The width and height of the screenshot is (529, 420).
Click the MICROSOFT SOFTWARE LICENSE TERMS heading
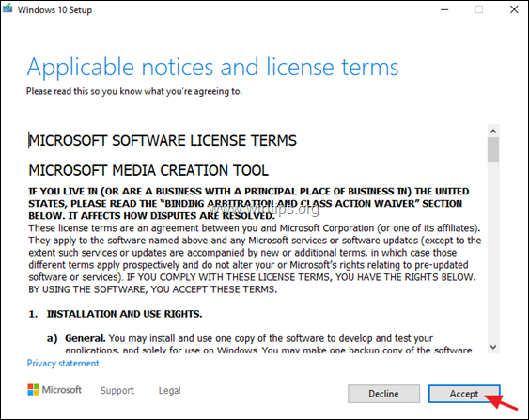(x=163, y=141)
